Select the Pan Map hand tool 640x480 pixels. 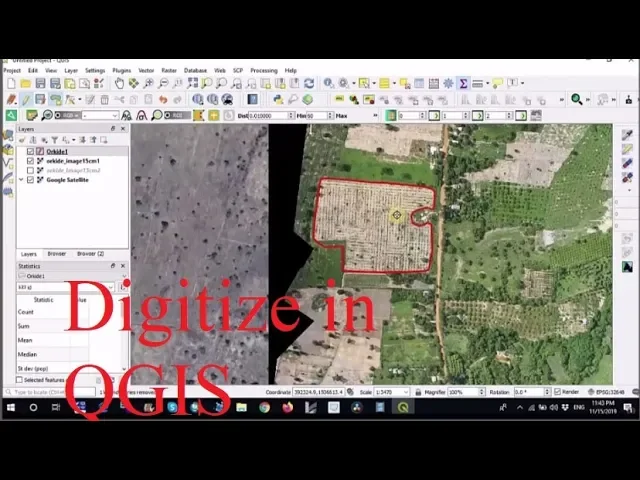click(119, 84)
